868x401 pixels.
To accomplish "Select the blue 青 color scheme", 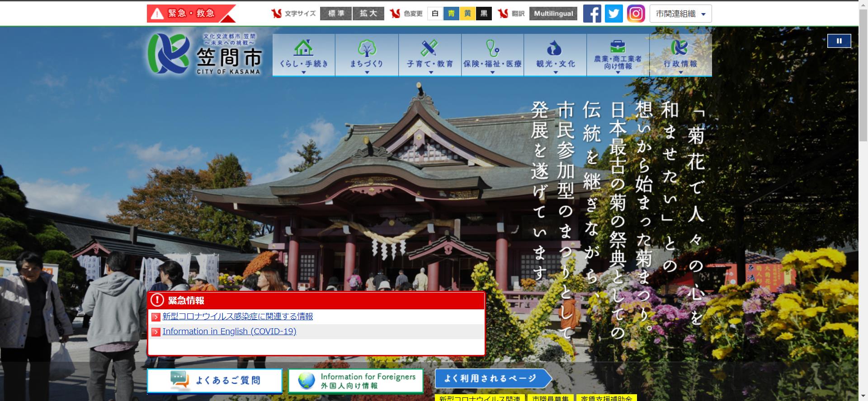I will coord(451,14).
